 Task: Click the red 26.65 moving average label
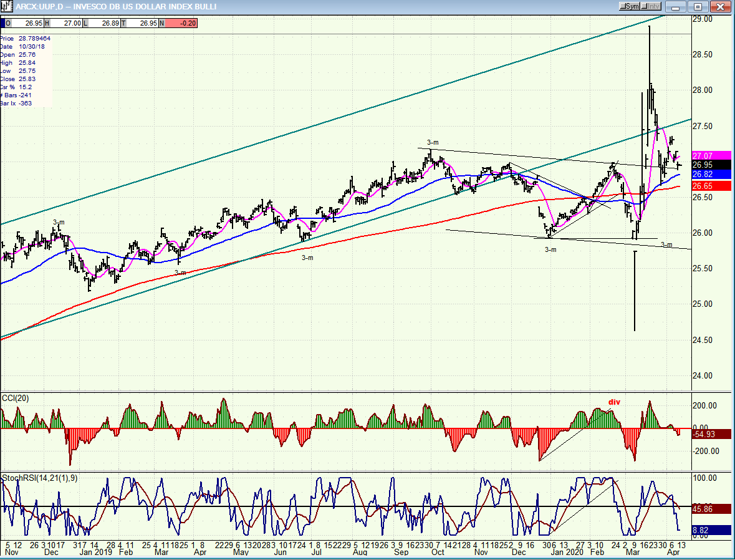tap(711, 186)
